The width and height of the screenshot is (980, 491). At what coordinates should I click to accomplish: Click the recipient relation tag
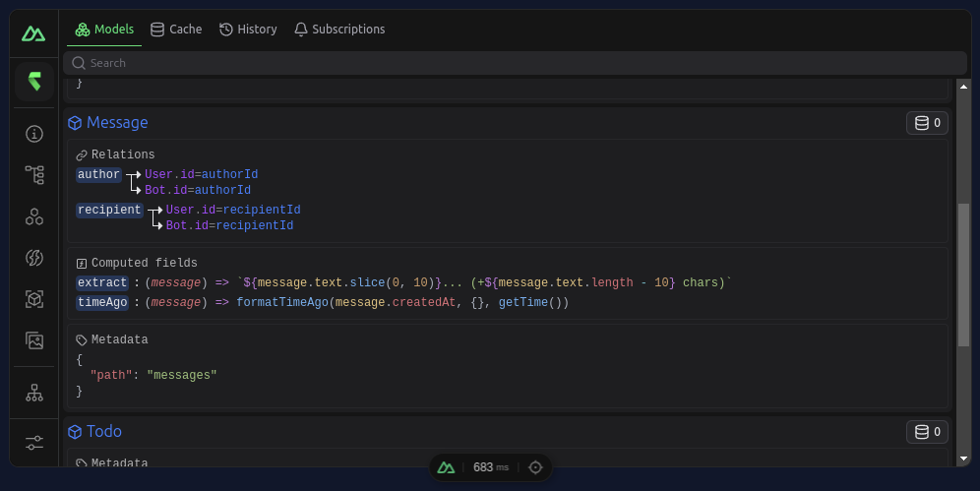point(109,210)
